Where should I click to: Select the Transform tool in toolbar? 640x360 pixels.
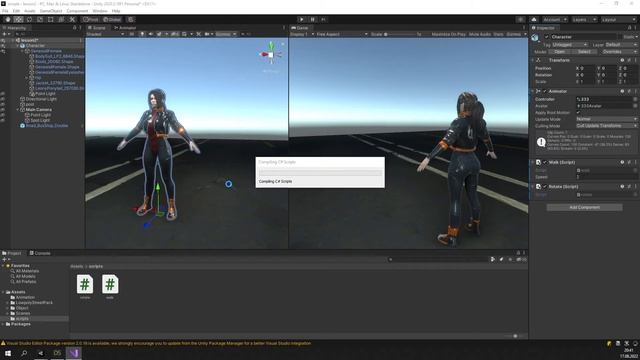click(61, 19)
